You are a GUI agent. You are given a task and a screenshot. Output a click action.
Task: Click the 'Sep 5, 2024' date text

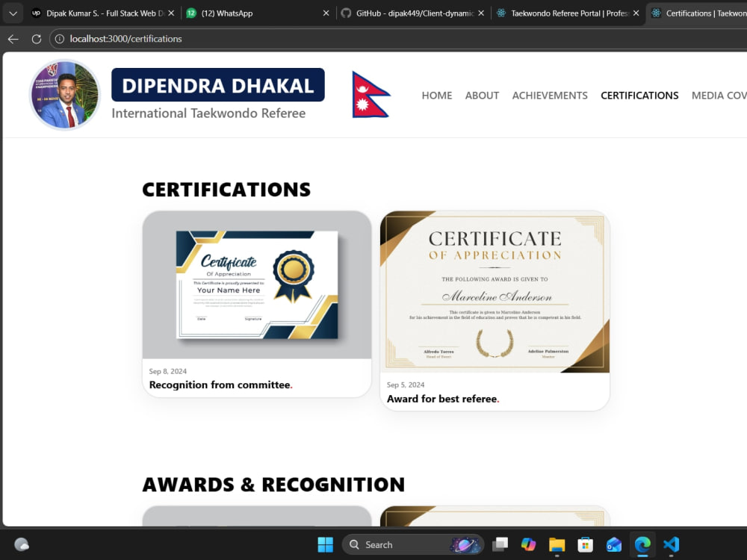[x=406, y=385]
